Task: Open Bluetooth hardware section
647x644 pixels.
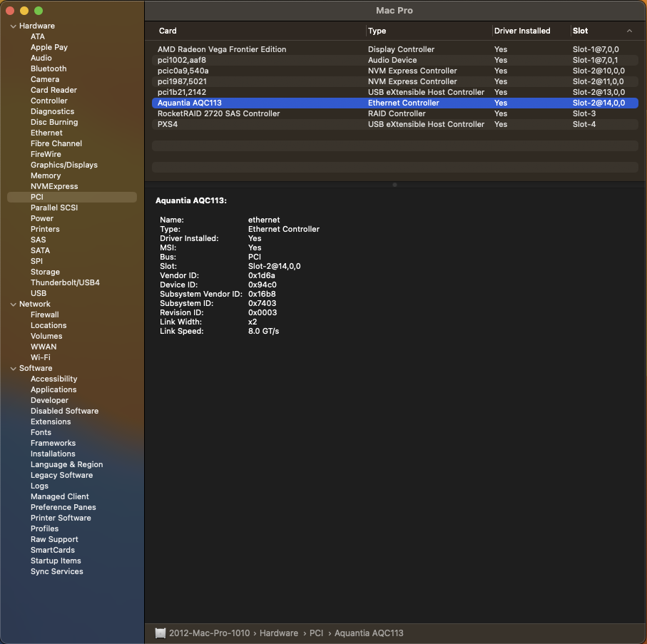Action: pos(49,69)
